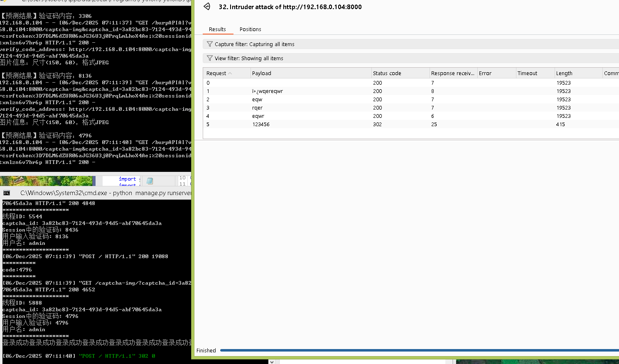Click the Finished status label

pyautogui.click(x=206, y=350)
